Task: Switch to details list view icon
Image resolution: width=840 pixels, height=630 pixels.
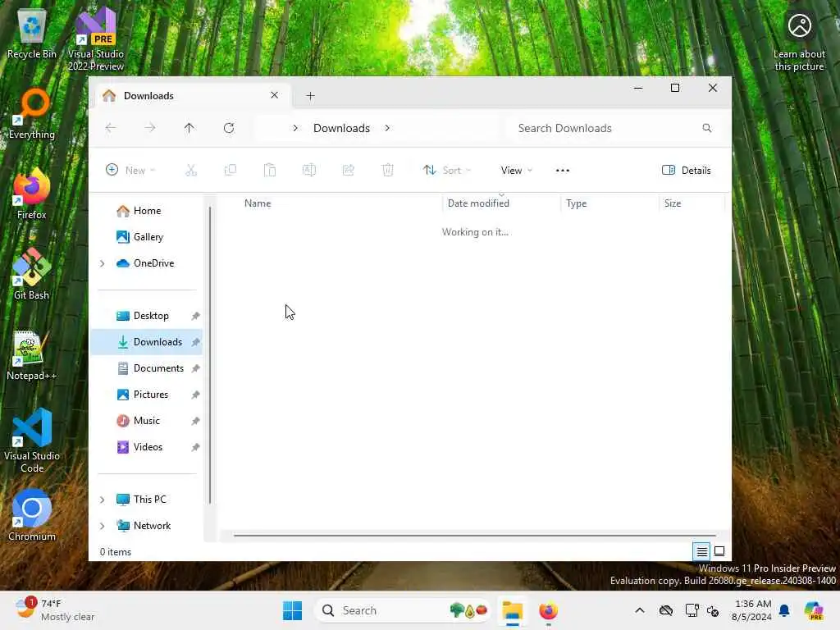Action: [702, 551]
